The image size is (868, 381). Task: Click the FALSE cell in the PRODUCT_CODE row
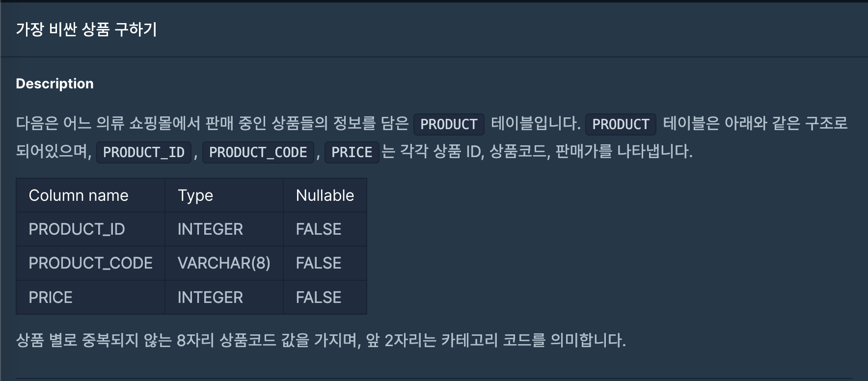318,263
